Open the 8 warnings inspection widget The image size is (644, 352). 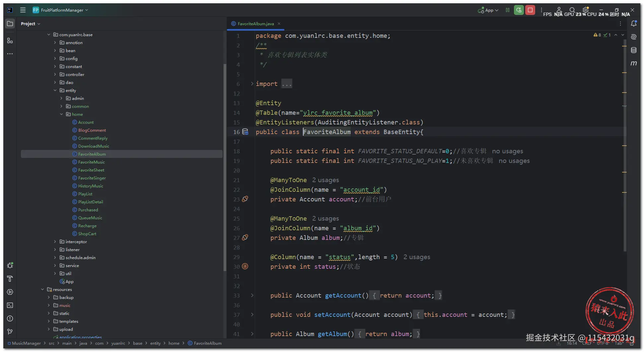[597, 35]
